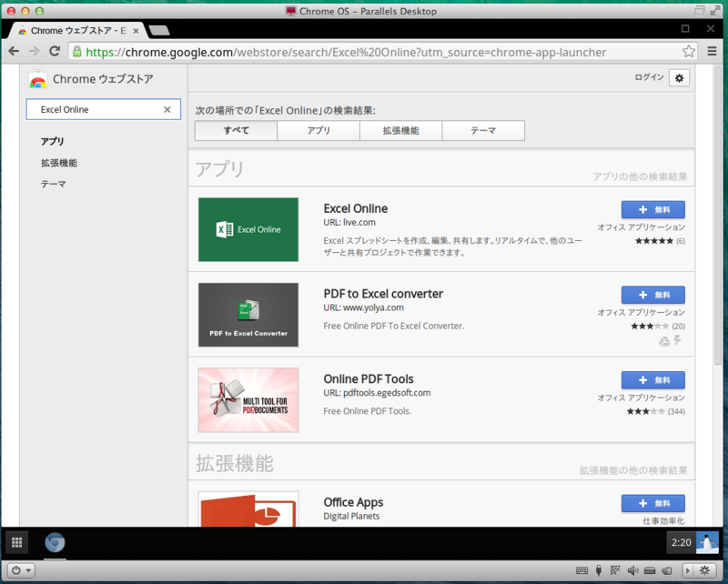Click the penguin user avatar in tray
The image size is (728, 584).
tap(707, 542)
